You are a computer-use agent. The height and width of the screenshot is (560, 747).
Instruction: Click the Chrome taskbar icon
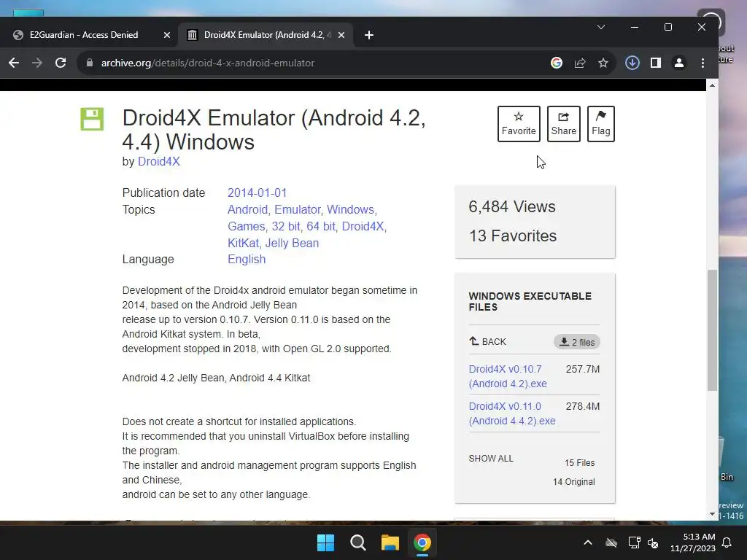422,542
